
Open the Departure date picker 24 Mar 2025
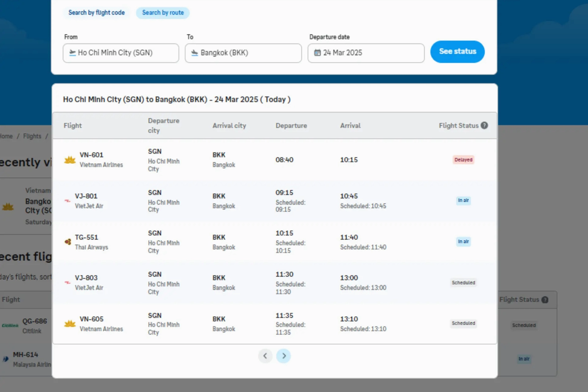[366, 53]
